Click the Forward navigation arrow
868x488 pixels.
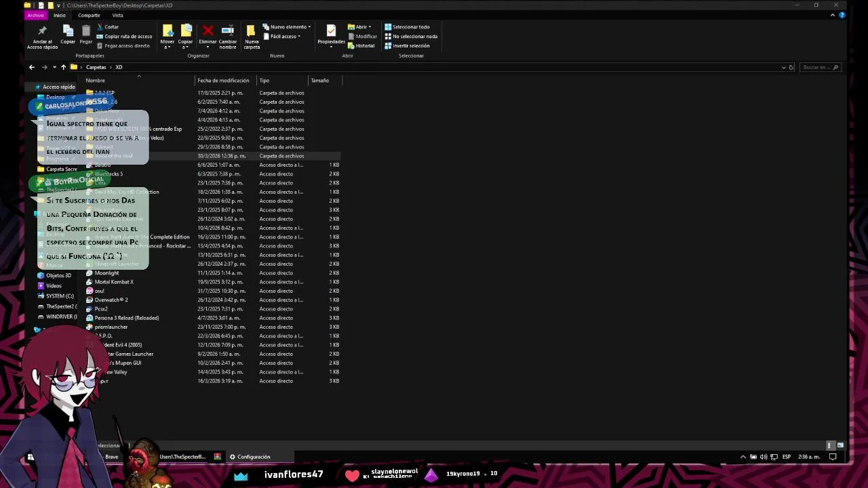[x=44, y=67]
